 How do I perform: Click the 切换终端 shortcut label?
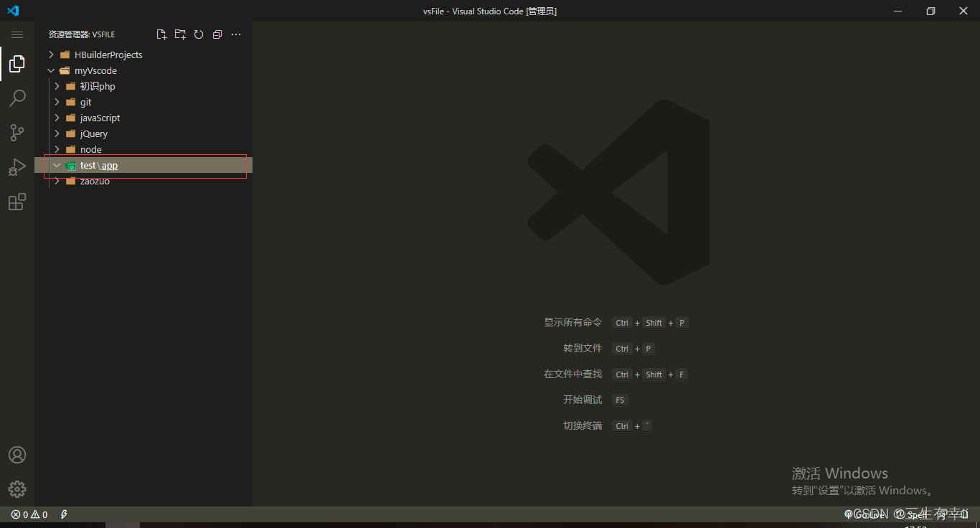[583, 426]
